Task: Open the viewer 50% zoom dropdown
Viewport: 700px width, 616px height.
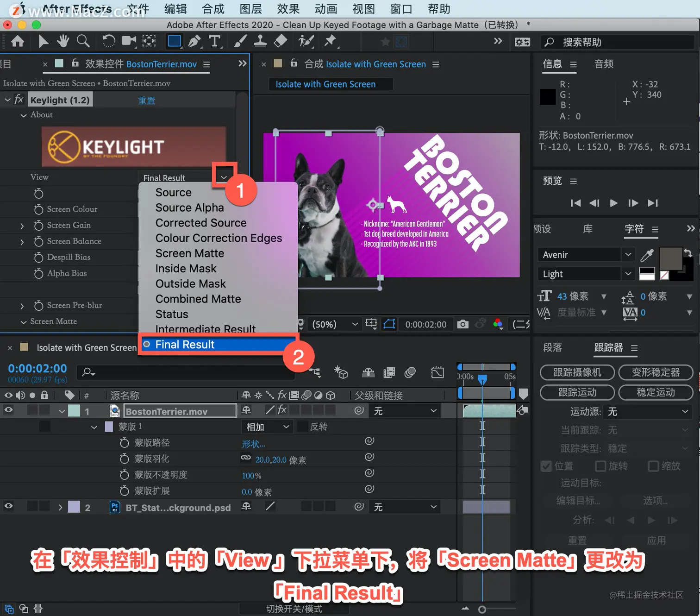Action: click(x=335, y=324)
